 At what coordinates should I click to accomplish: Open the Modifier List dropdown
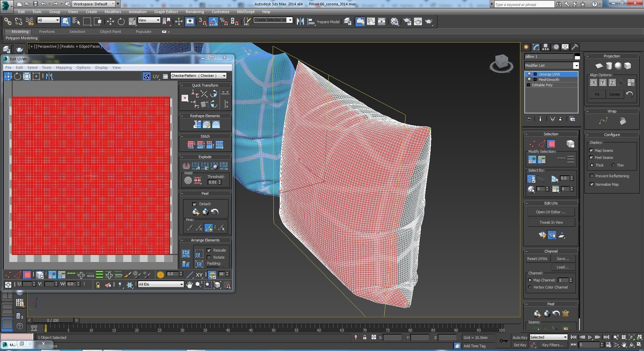coord(552,65)
